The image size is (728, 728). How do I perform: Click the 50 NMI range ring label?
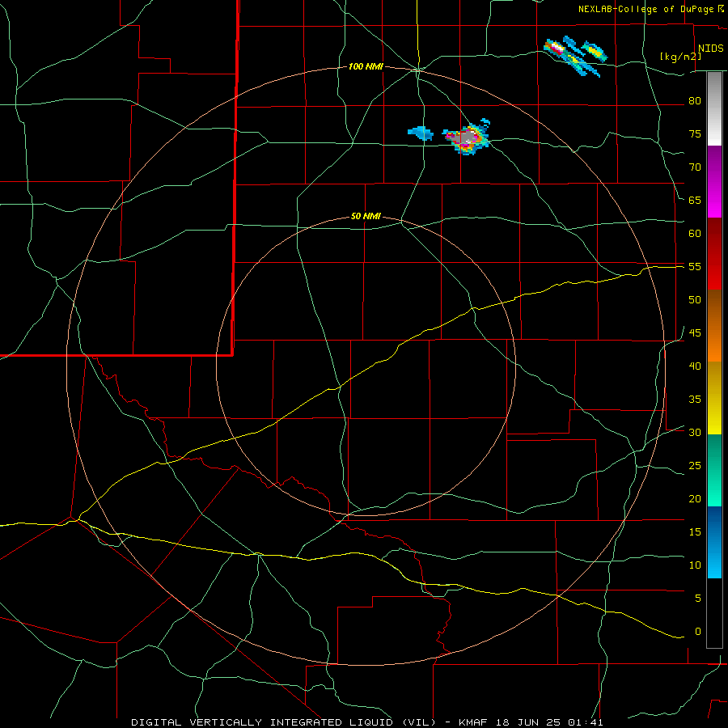pos(366,216)
